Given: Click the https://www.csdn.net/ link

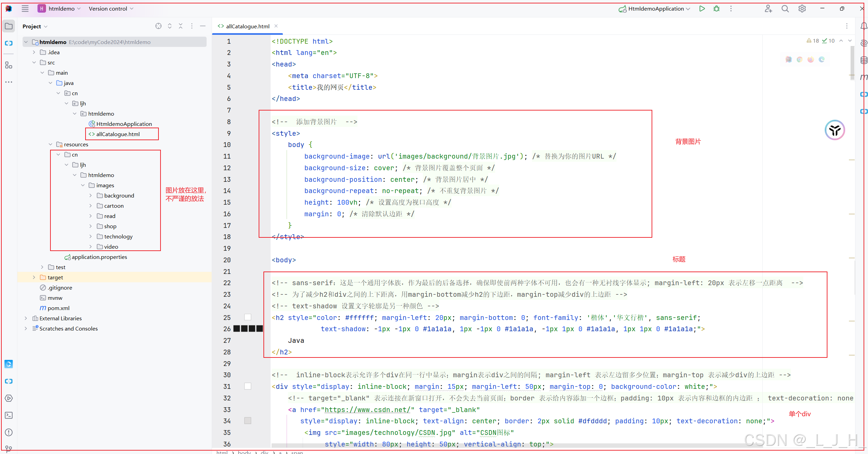Looking at the screenshot, I should pyautogui.click(x=367, y=409).
